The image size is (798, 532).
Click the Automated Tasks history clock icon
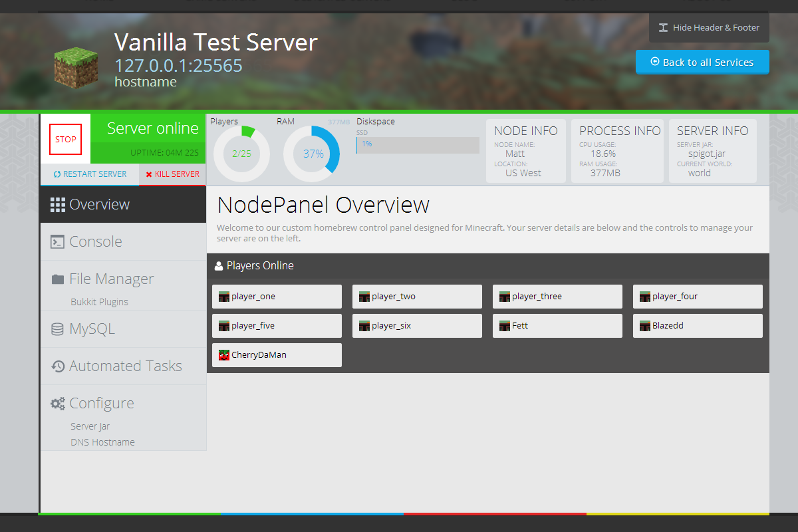[58, 366]
